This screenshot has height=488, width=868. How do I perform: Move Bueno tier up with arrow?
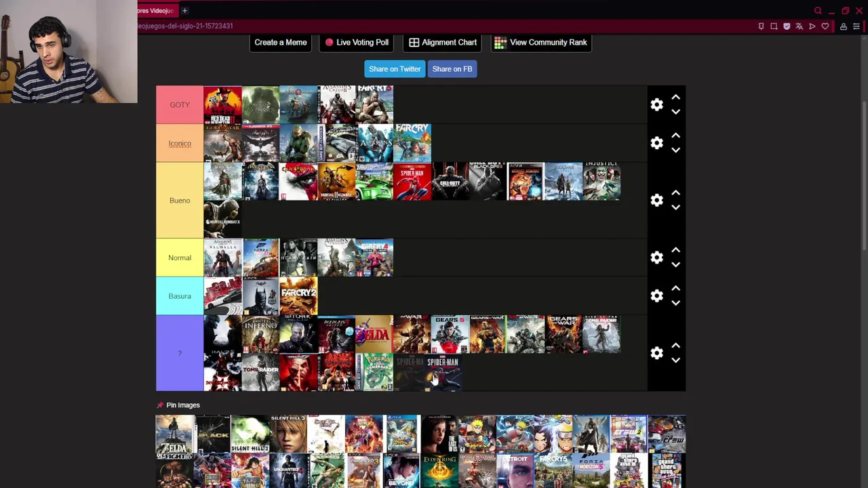coord(675,192)
